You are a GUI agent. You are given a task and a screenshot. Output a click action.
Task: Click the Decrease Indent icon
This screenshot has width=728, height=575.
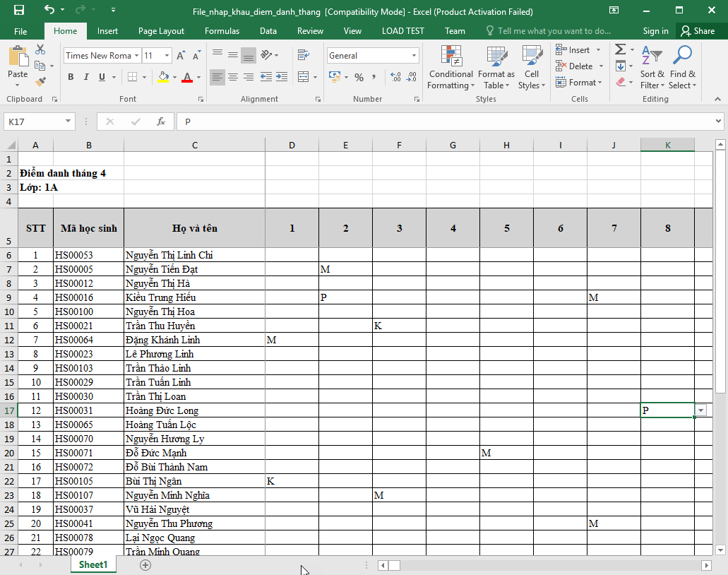click(x=266, y=76)
